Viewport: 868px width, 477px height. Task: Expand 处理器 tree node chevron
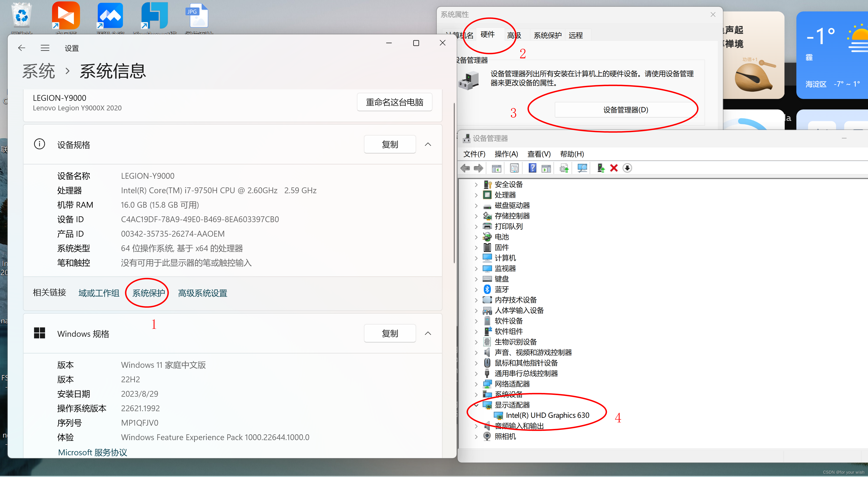476,195
